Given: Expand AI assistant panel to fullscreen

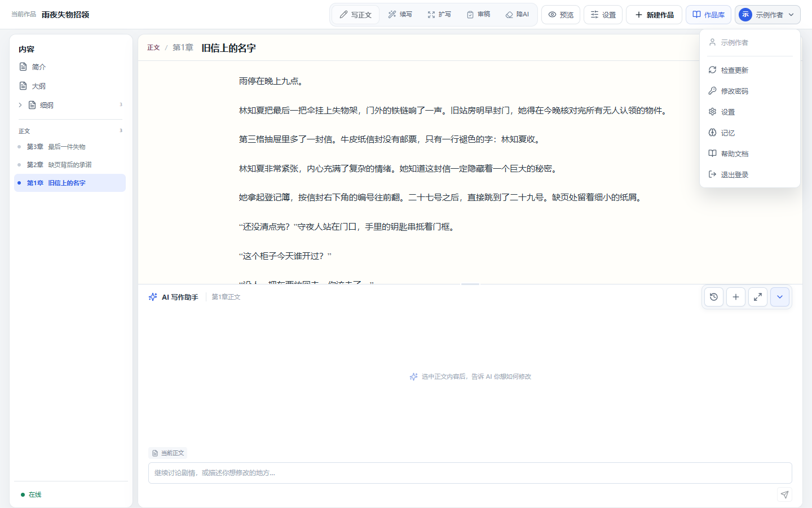Looking at the screenshot, I should click(758, 297).
